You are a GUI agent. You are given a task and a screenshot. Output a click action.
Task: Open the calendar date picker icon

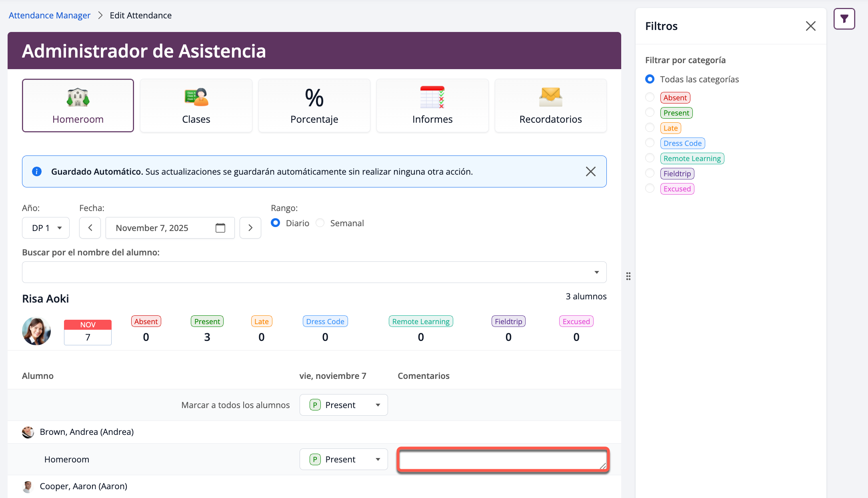click(x=220, y=228)
